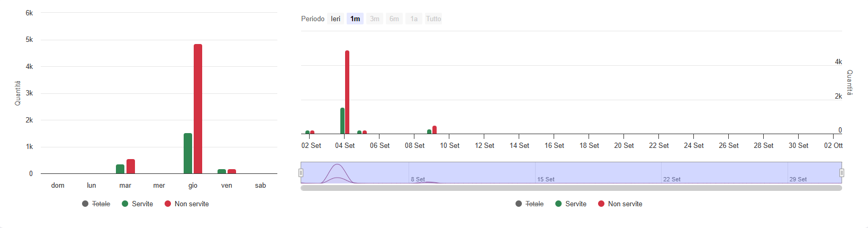Click the Tutto period option
This screenshot has width=868, height=228.
[x=433, y=19]
